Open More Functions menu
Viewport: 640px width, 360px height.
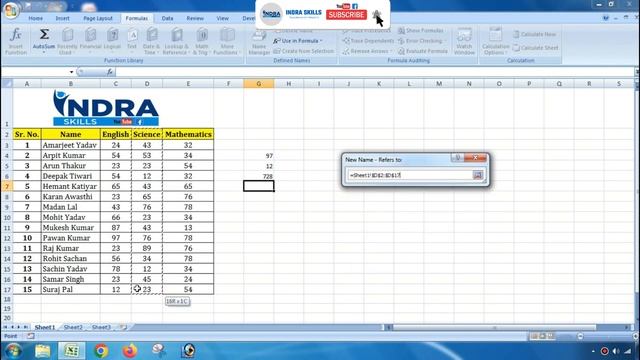tap(227, 41)
